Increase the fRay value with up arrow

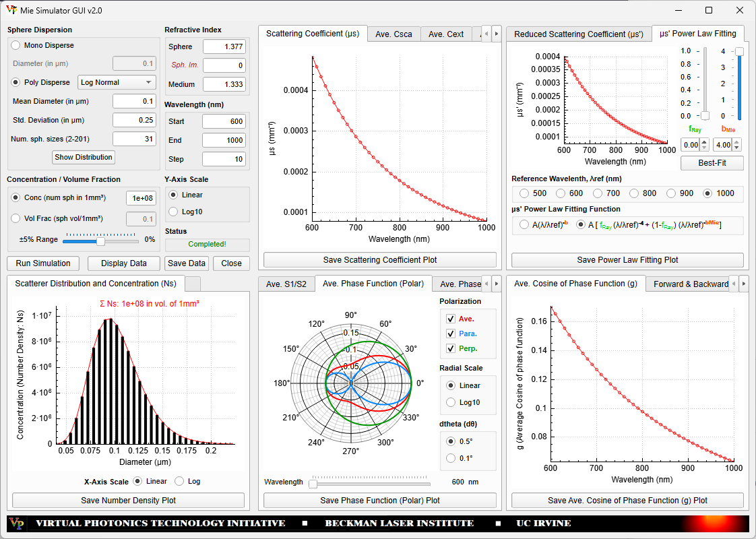704,142
